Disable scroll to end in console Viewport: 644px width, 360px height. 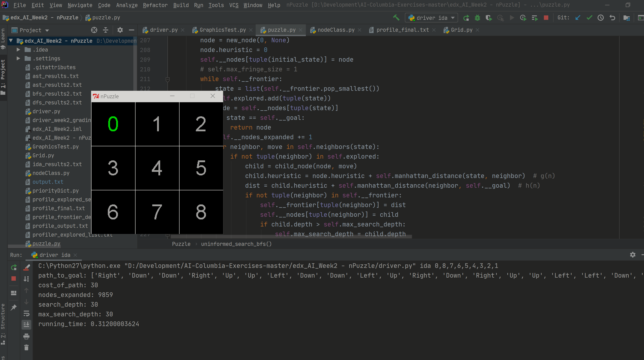[x=27, y=325]
